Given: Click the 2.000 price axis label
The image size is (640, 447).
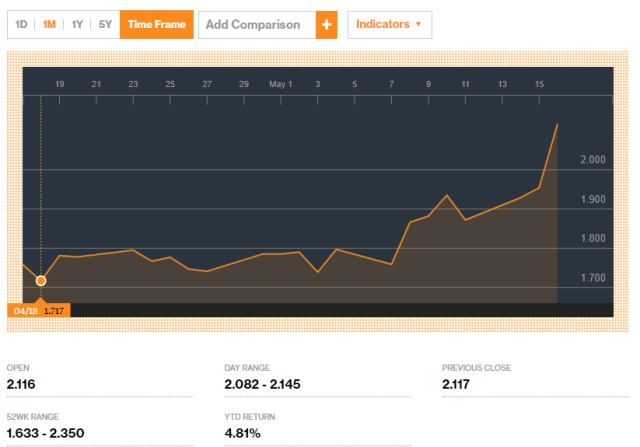Looking at the screenshot, I should [x=593, y=160].
